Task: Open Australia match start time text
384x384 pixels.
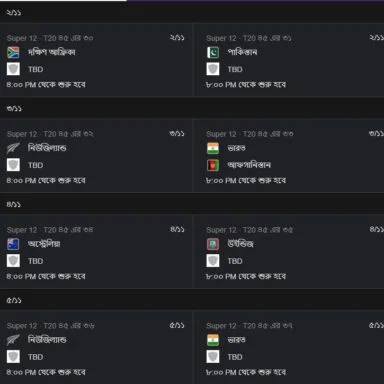Action: (46, 276)
